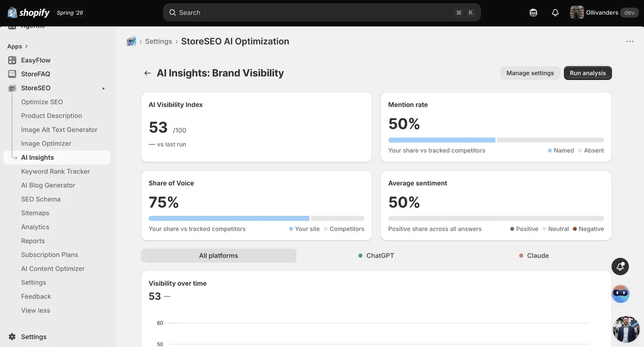The image size is (644, 347).
Task: Click the search magnifier icon
Action: point(172,13)
